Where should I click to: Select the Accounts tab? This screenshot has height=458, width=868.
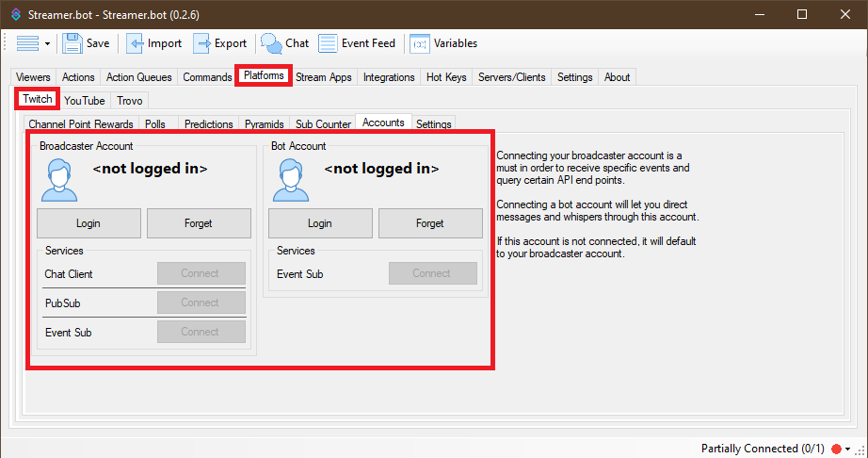383,123
